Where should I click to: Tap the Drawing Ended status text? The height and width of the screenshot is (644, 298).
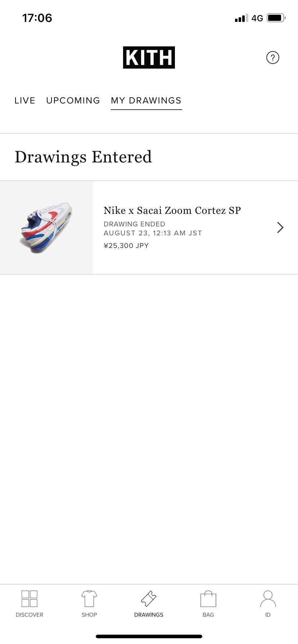click(x=134, y=224)
